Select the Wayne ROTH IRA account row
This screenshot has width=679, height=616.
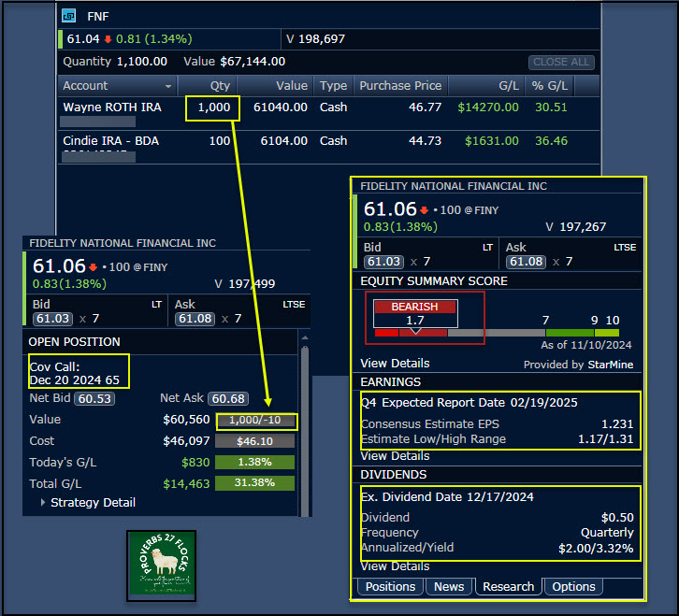[x=112, y=107]
